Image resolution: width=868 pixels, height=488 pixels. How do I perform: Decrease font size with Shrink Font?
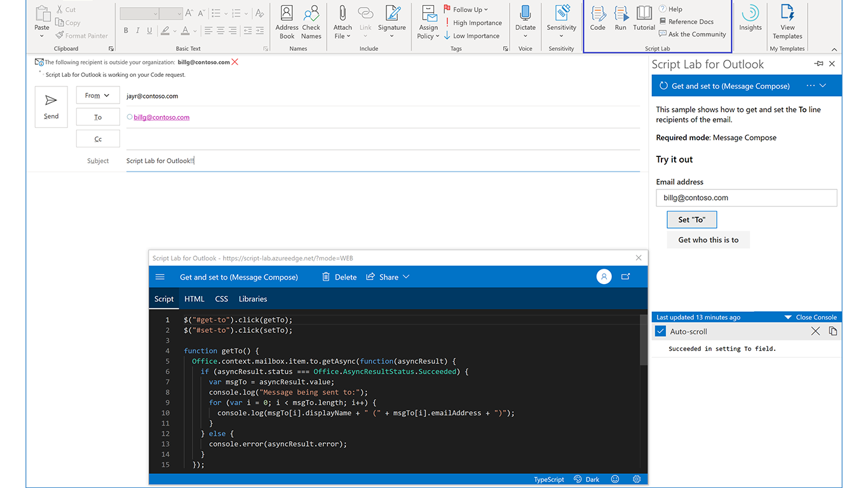(x=201, y=13)
